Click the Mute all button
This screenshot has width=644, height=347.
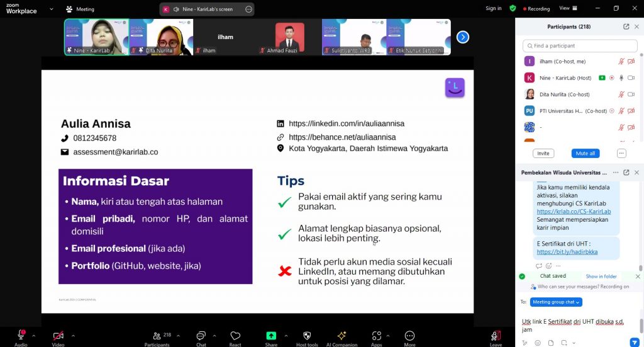coord(586,153)
